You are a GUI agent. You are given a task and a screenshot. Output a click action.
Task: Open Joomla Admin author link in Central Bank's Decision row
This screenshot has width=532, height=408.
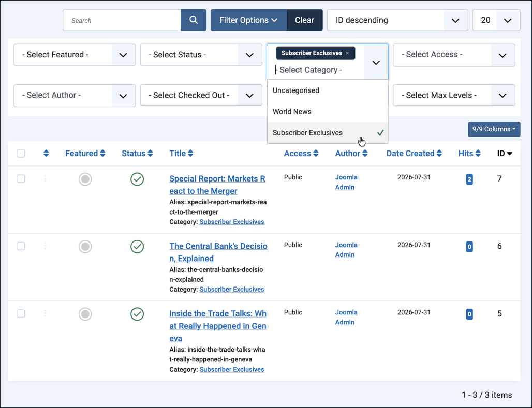(346, 250)
